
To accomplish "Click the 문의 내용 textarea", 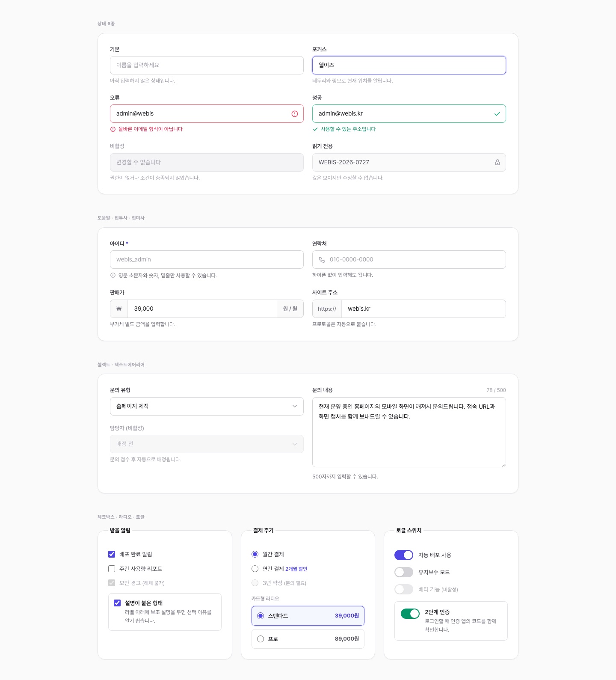I will [409, 432].
